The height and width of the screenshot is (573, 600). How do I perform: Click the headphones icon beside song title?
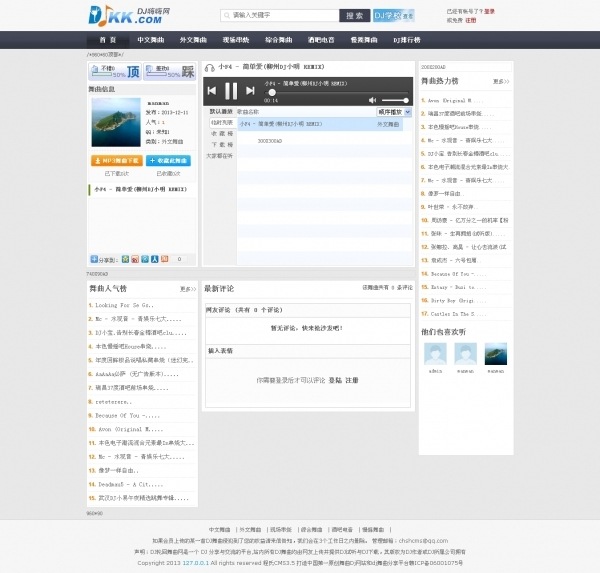[x=209, y=67]
